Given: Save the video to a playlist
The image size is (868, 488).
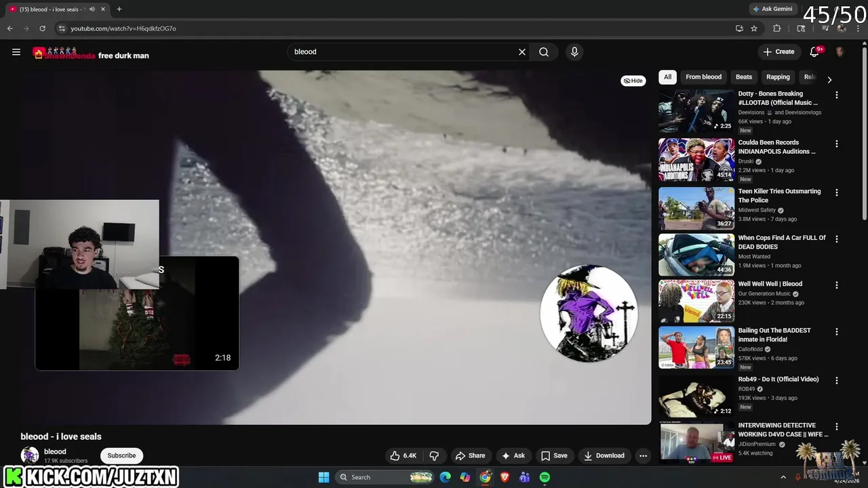Looking at the screenshot, I should tap(553, 455).
